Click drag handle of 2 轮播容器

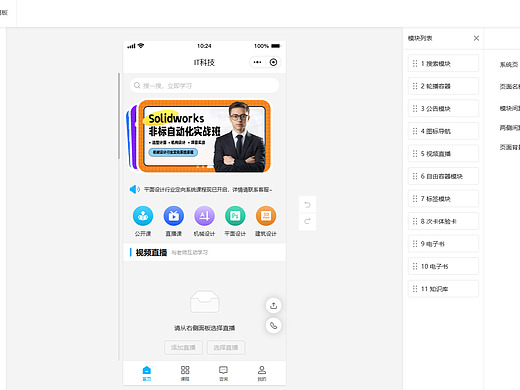(415, 86)
